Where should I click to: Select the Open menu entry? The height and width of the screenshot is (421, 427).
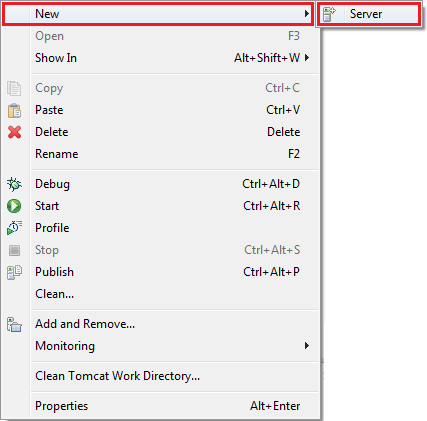[x=160, y=36]
